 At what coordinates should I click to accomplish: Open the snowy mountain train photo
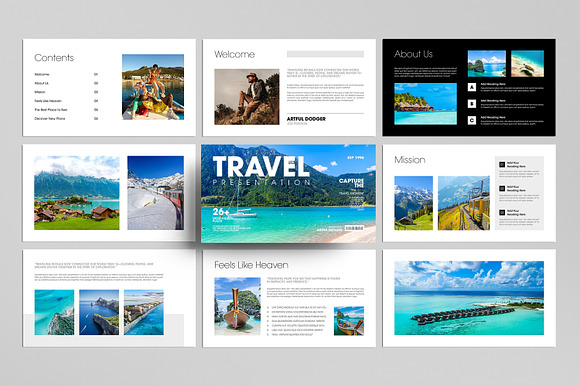click(x=155, y=193)
